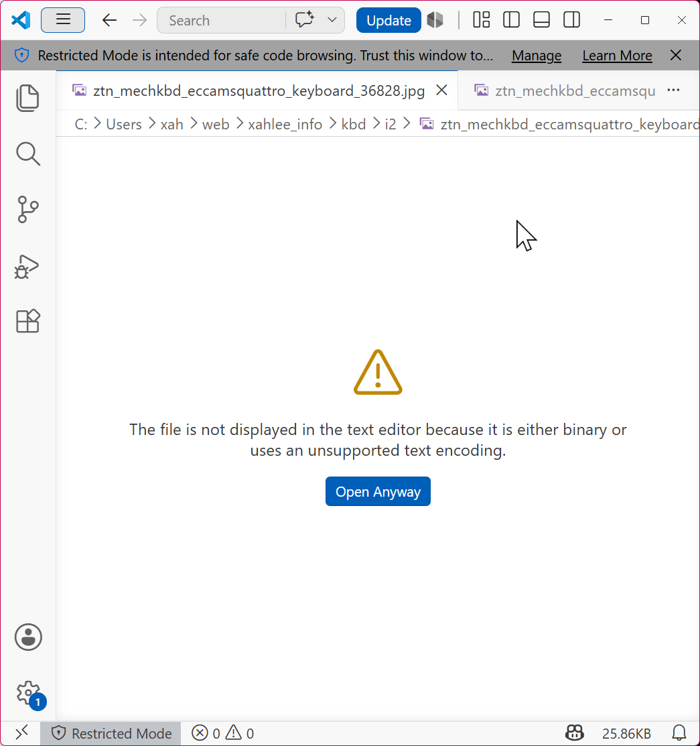This screenshot has height=746, width=700.
Task: Open notifications bell icon
Action: coord(679,733)
